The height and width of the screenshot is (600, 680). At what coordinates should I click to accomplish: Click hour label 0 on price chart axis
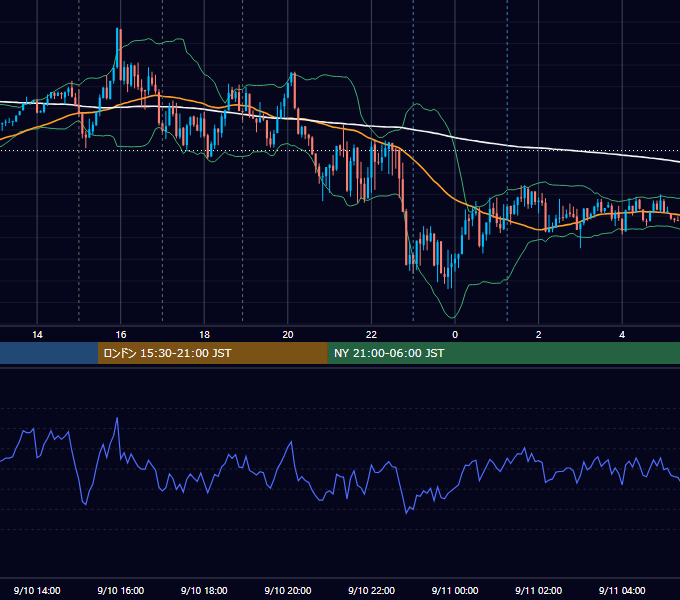tap(455, 334)
